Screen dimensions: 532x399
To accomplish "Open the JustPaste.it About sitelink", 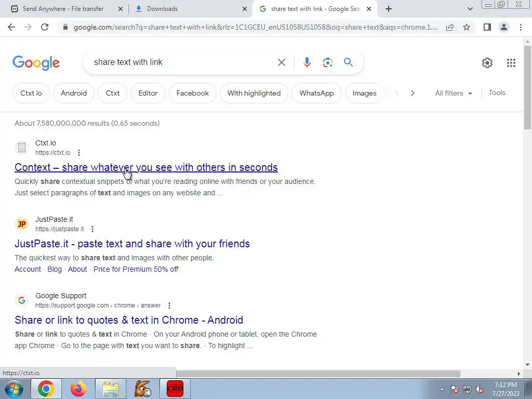I will (x=77, y=269).
